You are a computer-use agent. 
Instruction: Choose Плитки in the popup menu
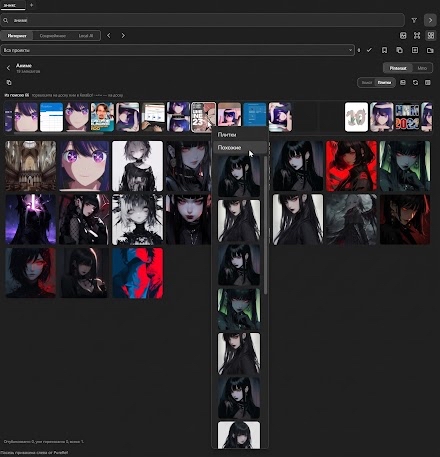click(x=240, y=135)
